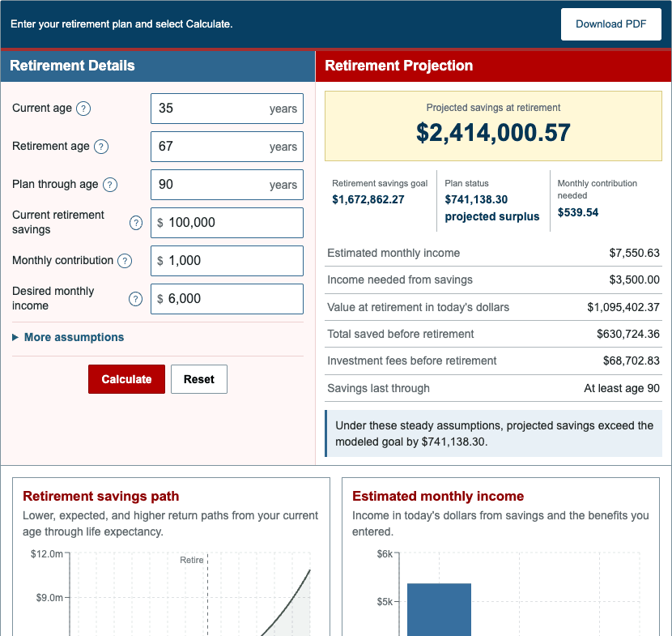672x636 pixels.
Task: Select the Retirement age field showing 67
Action: tap(227, 147)
